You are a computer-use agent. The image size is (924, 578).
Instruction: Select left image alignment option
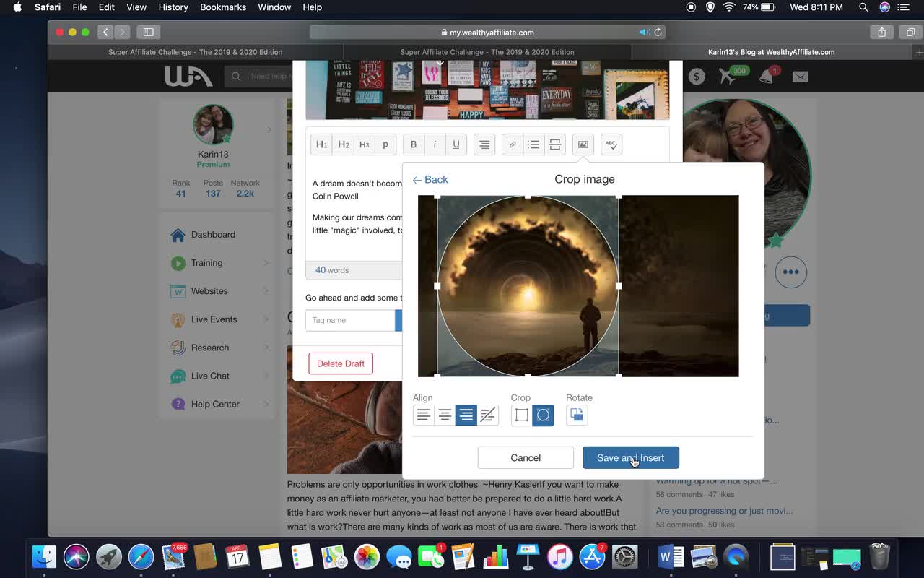click(x=423, y=415)
